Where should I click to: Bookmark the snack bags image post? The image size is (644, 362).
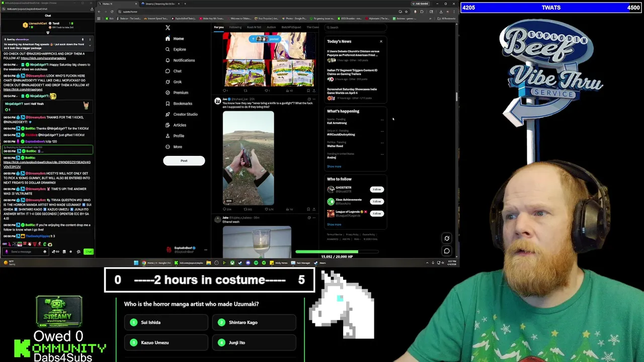[x=308, y=90]
